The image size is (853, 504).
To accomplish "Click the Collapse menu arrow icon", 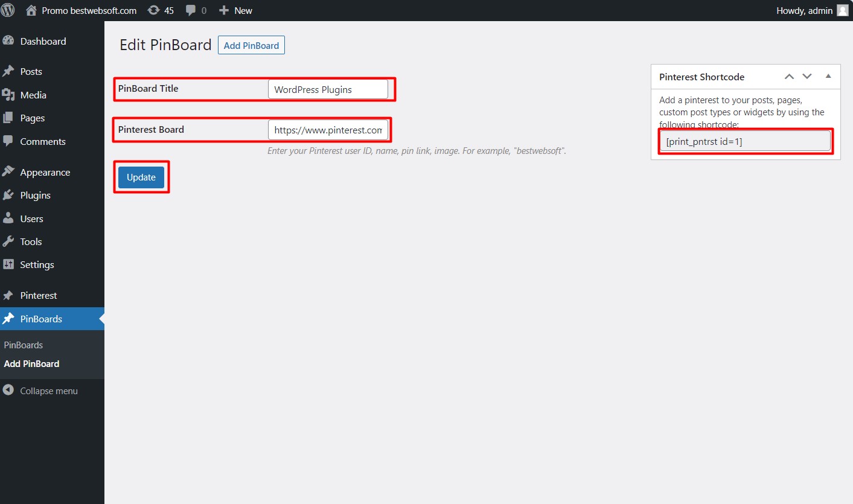I will (8, 391).
